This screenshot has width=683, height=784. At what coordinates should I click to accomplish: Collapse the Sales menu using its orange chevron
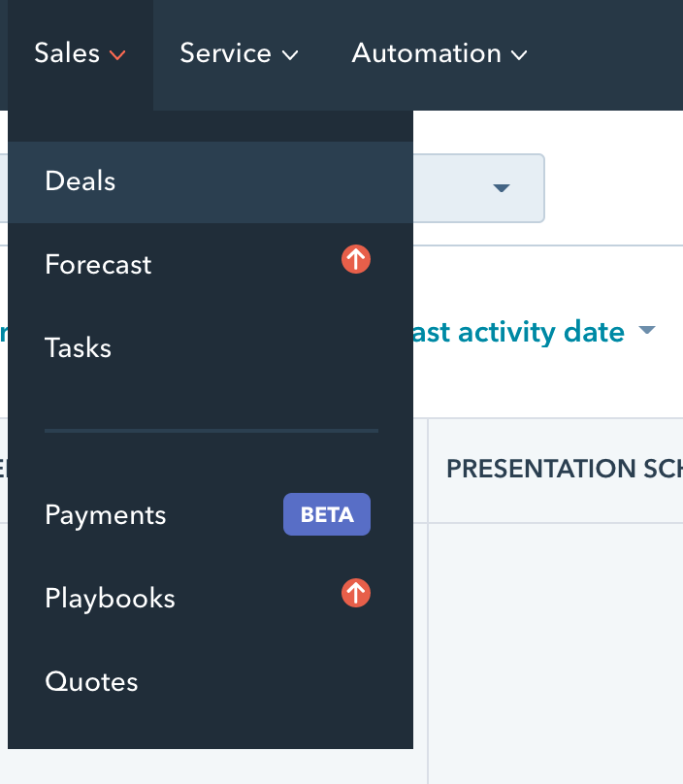pos(117,55)
